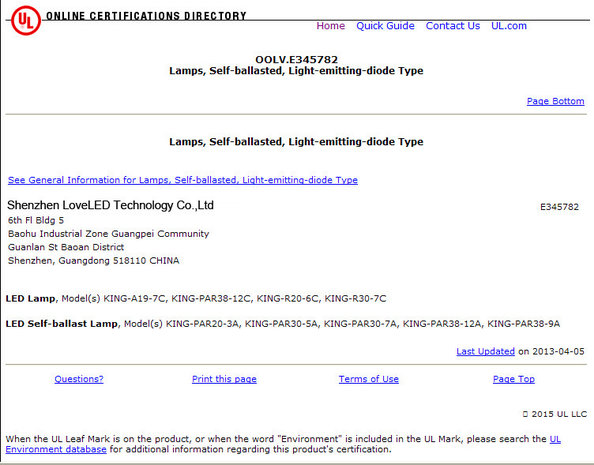
Task: Open the Home navigation link
Action: 331,26
